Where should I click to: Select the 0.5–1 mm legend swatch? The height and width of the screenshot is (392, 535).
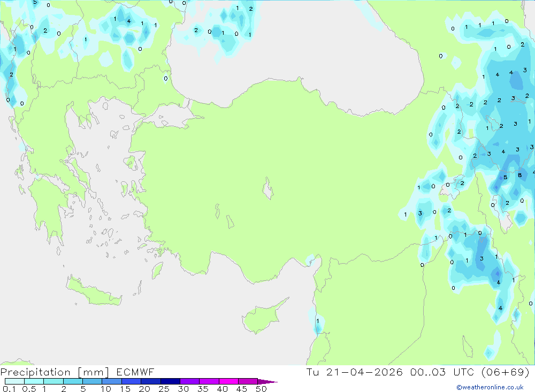coord(34,381)
